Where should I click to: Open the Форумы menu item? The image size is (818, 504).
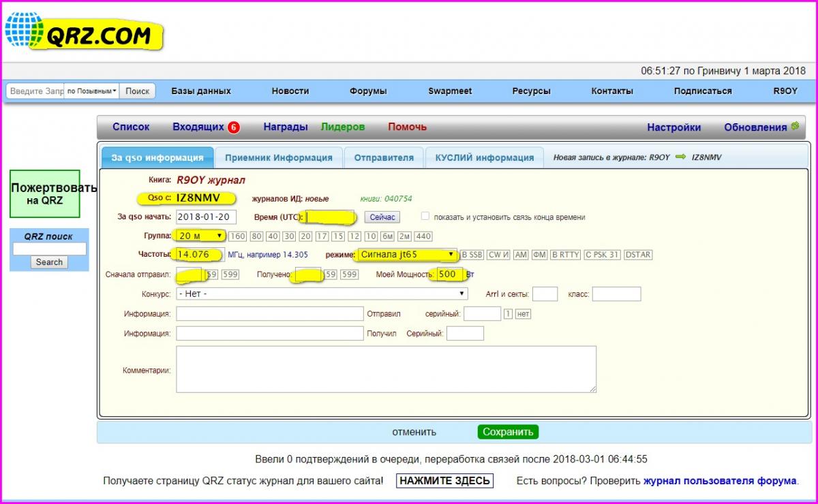(368, 91)
